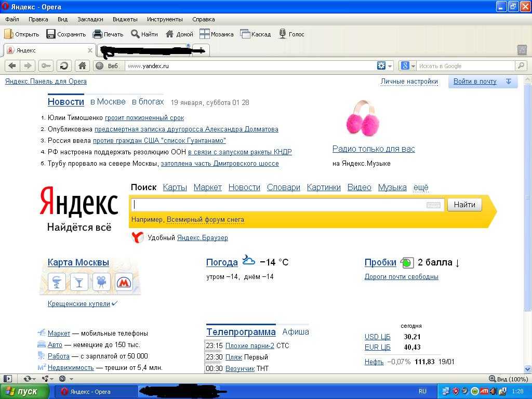
Task: Click the search magnifier beside Google field
Action: click(x=521, y=66)
